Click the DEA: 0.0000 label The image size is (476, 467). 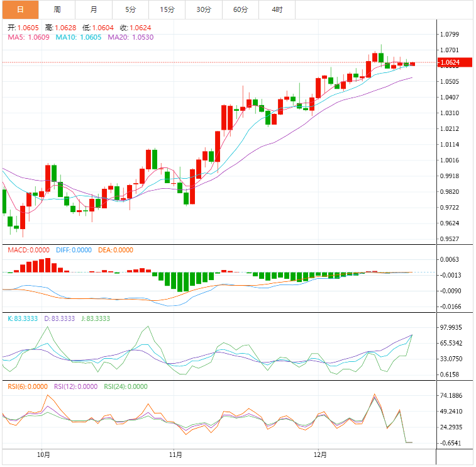tap(116, 250)
